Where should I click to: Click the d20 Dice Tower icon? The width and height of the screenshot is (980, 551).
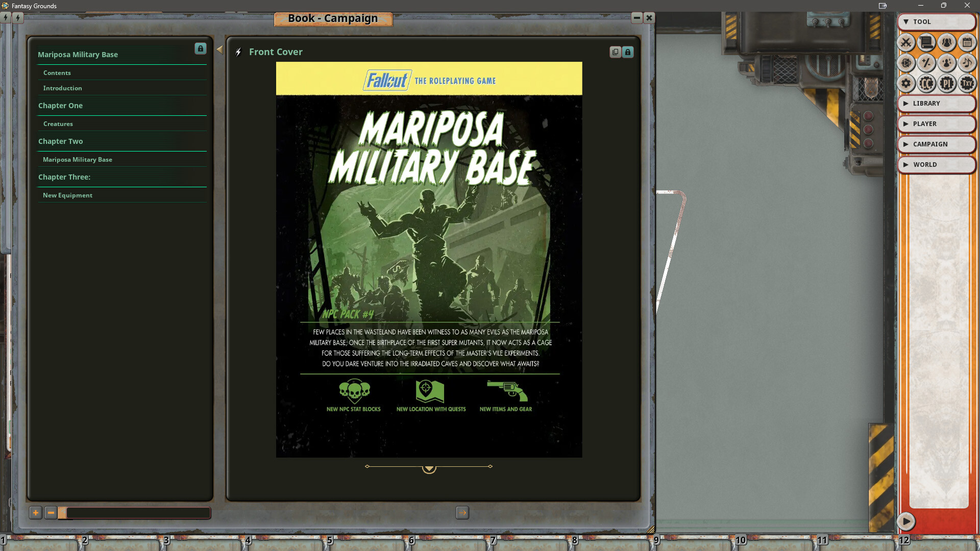(906, 63)
